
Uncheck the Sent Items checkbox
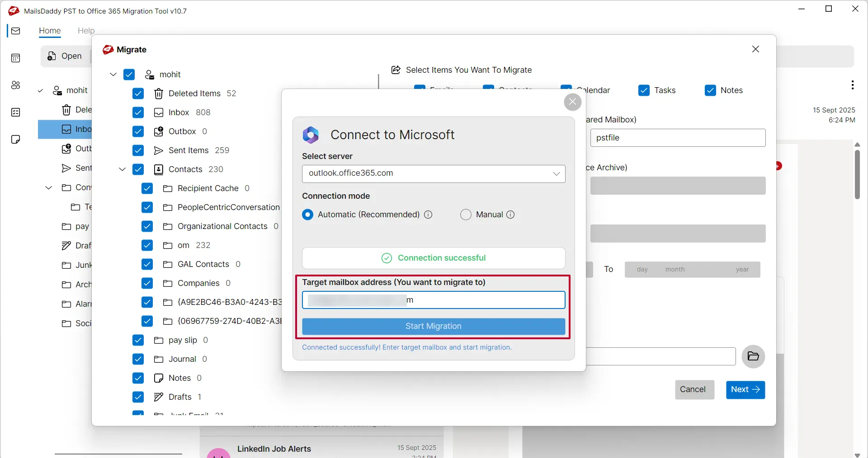[x=138, y=150]
